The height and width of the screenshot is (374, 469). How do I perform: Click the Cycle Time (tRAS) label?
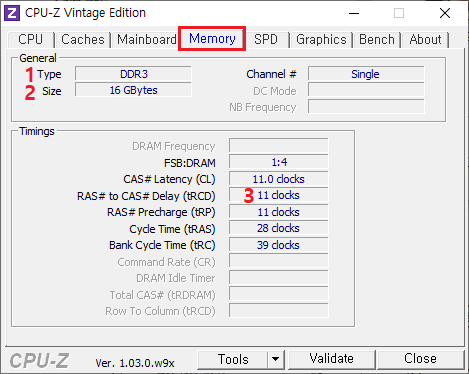[x=172, y=229]
